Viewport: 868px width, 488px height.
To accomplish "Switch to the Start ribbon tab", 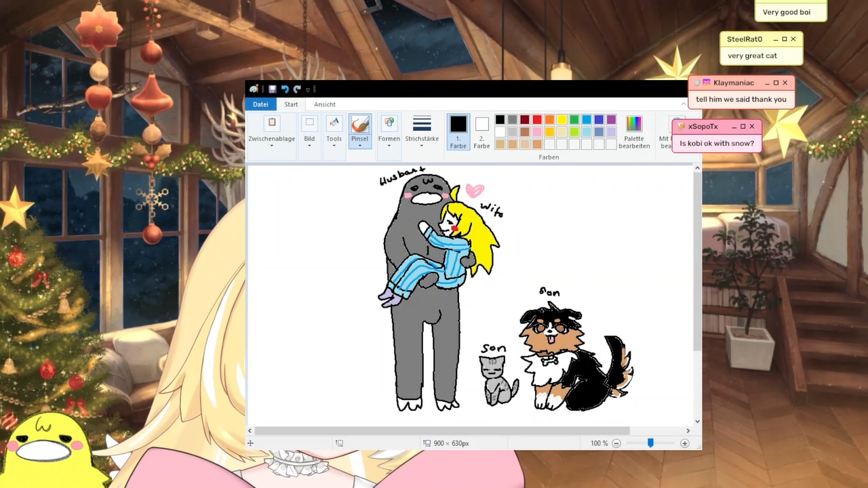I will point(291,104).
